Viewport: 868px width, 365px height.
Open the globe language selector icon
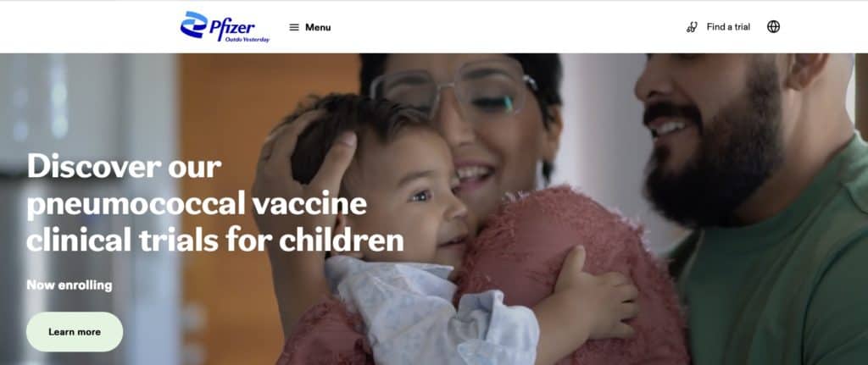pos(773,26)
